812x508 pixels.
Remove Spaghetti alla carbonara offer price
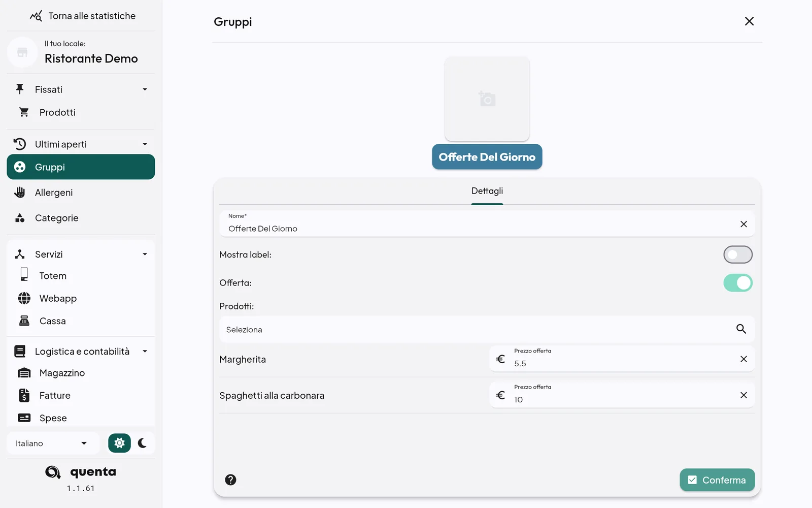(x=743, y=395)
